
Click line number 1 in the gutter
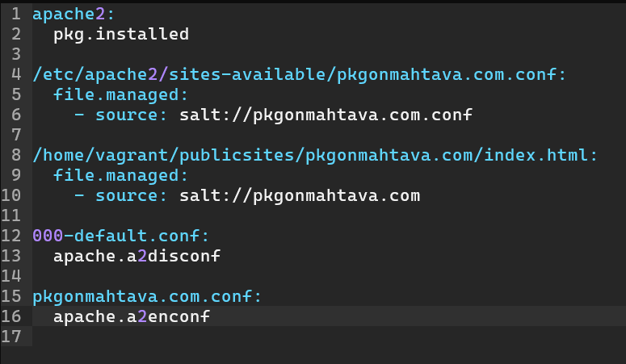pyautogui.click(x=15, y=14)
